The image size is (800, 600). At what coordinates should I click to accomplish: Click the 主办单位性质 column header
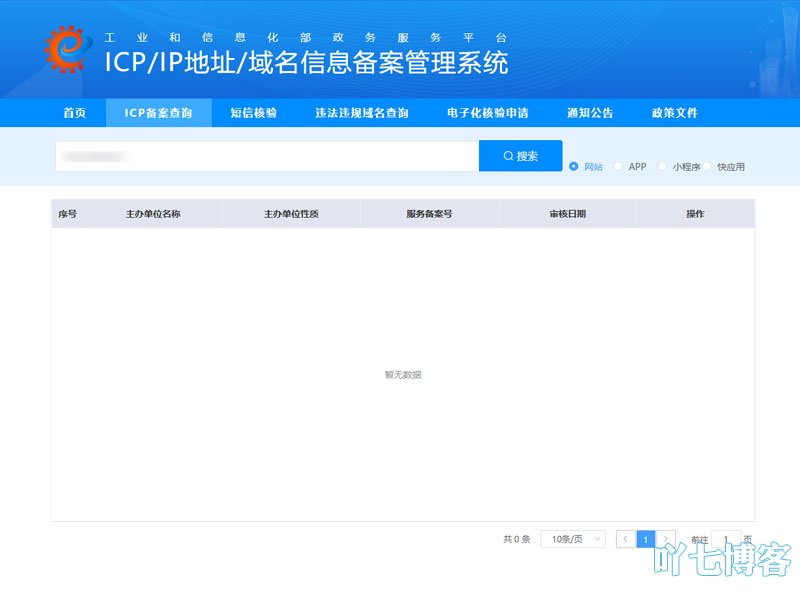(291, 214)
